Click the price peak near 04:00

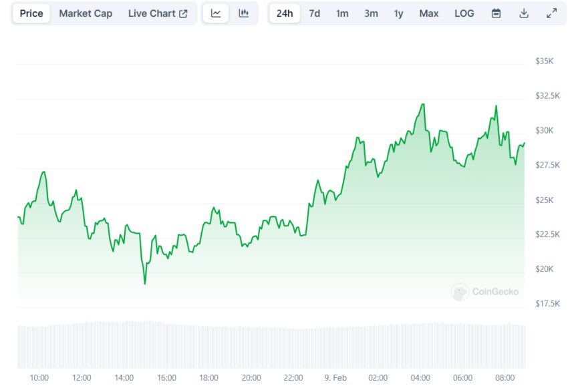pyautogui.click(x=423, y=104)
